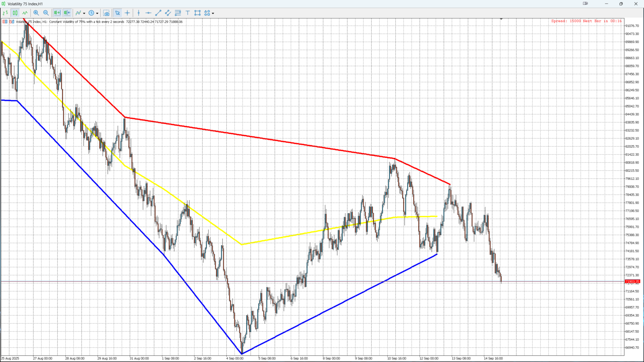Image resolution: width=644 pixels, height=362 pixels.
Task: Select the vertical line drawing tool
Action: (139, 13)
